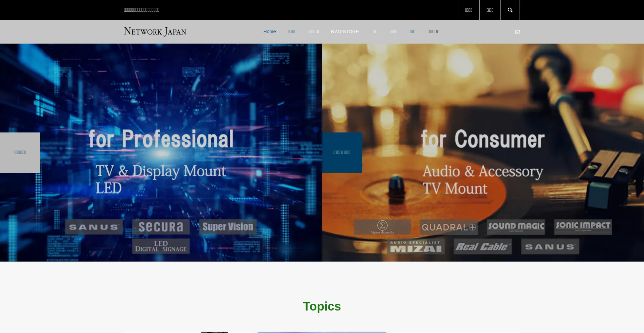This screenshot has width=644, height=333.
Task: Open the LED Digital Signage logo
Action: coord(161,246)
